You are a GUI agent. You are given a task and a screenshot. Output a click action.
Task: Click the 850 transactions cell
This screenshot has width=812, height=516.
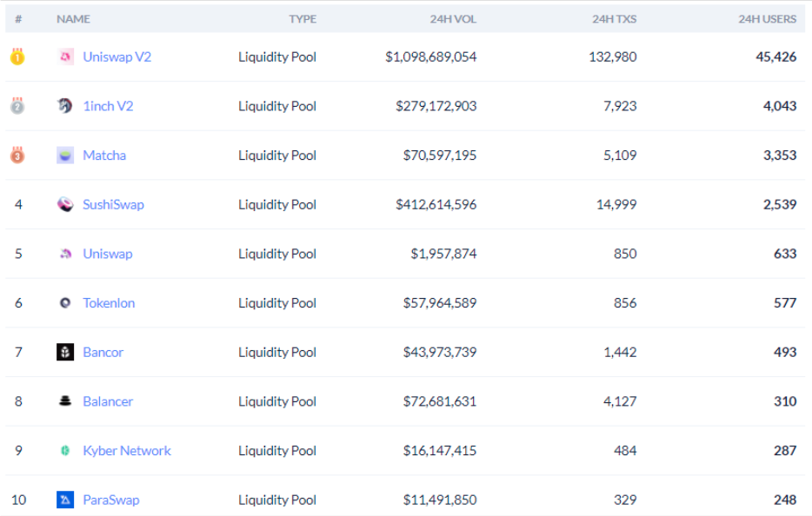625,254
